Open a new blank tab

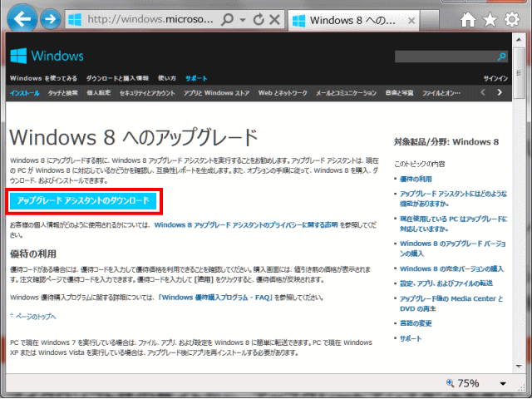click(x=430, y=20)
